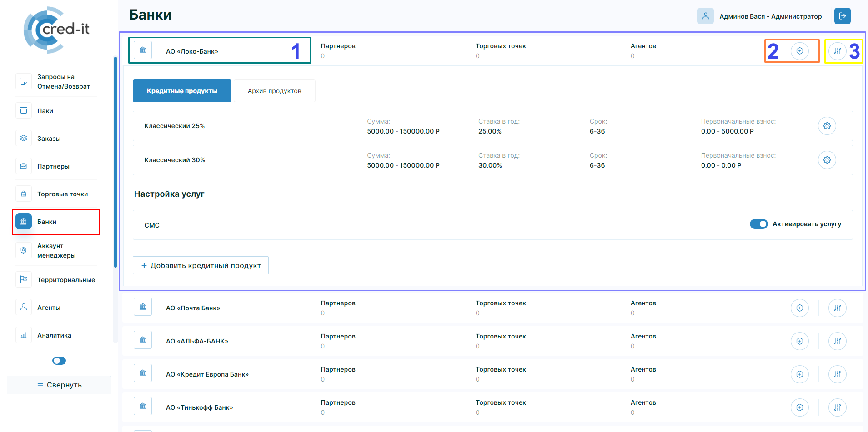The image size is (868, 432).
Task: Toggle the theme switch in the sidebar
Action: (59, 361)
